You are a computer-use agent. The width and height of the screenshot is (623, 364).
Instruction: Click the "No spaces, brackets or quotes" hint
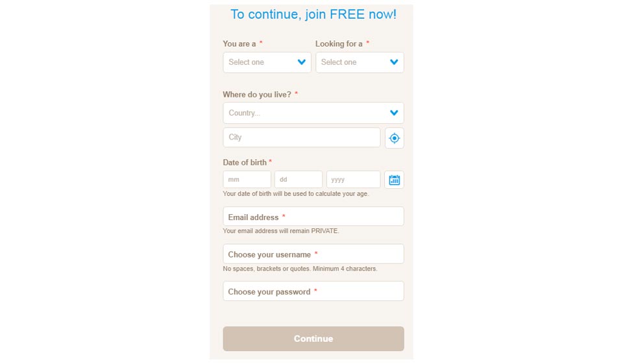click(300, 269)
